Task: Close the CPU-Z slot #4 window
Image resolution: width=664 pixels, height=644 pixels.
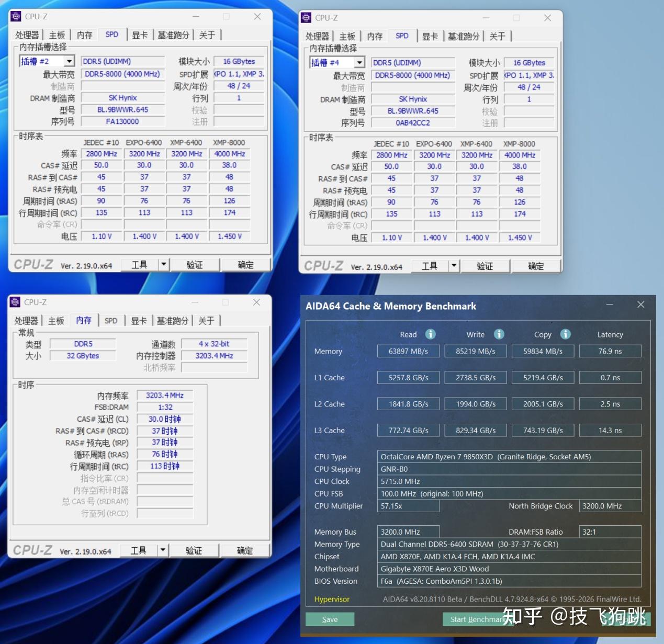Action: click(547, 18)
